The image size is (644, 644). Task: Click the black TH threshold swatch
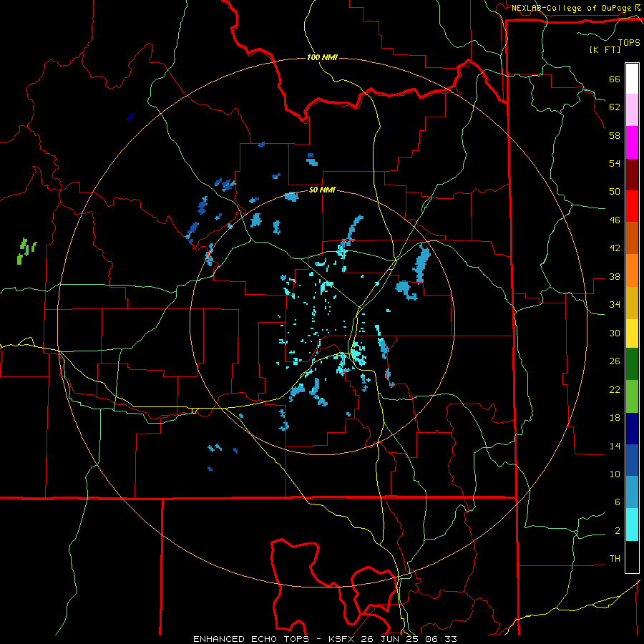[x=632, y=557]
